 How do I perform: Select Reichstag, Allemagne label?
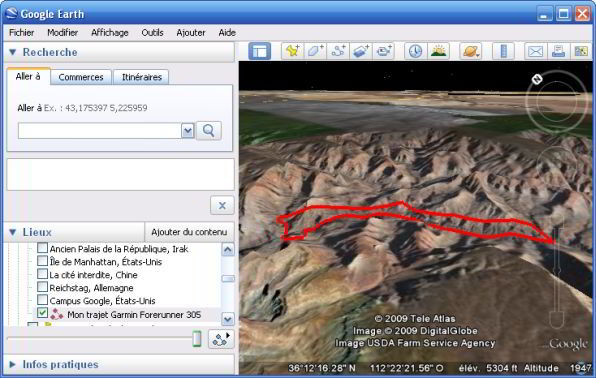91,288
